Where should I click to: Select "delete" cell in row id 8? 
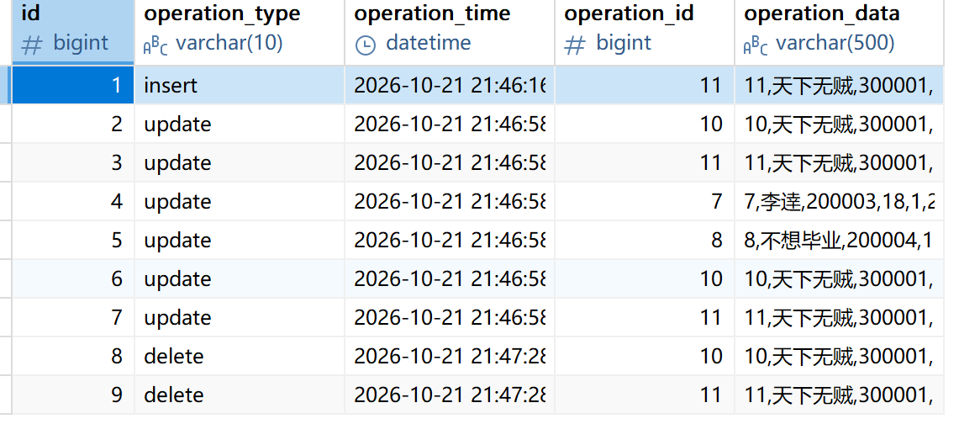(x=240, y=357)
